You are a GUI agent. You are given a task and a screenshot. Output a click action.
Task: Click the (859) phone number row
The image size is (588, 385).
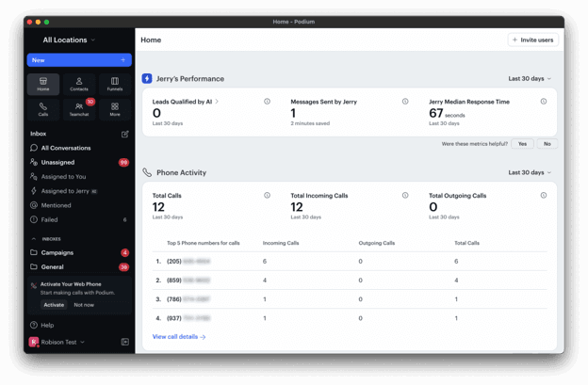[x=350, y=281]
